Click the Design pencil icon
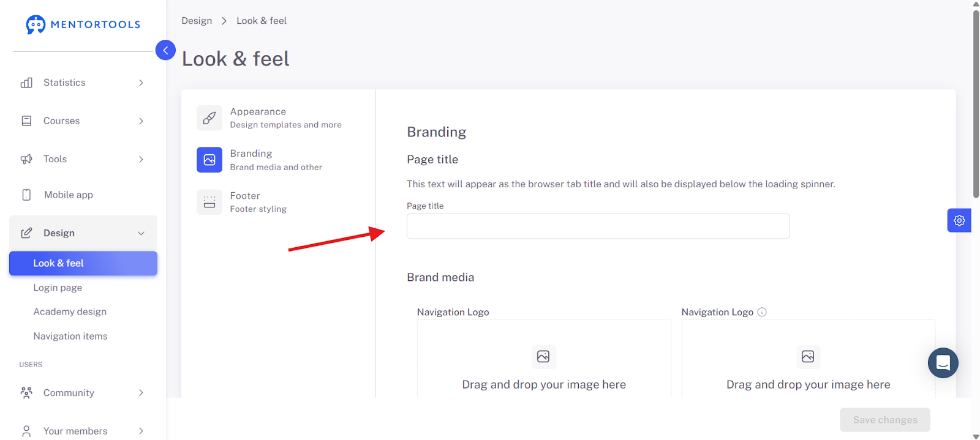This screenshot has width=980, height=440. pos(26,233)
